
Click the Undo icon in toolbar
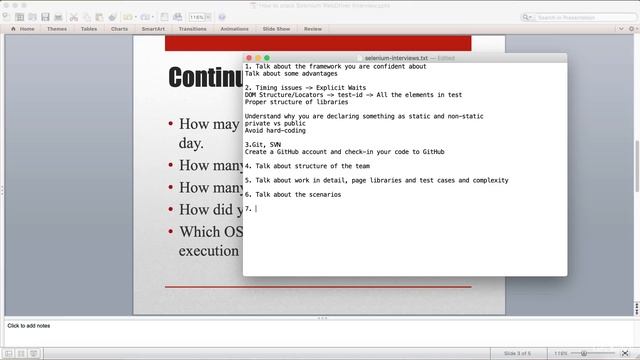pos(128,17)
